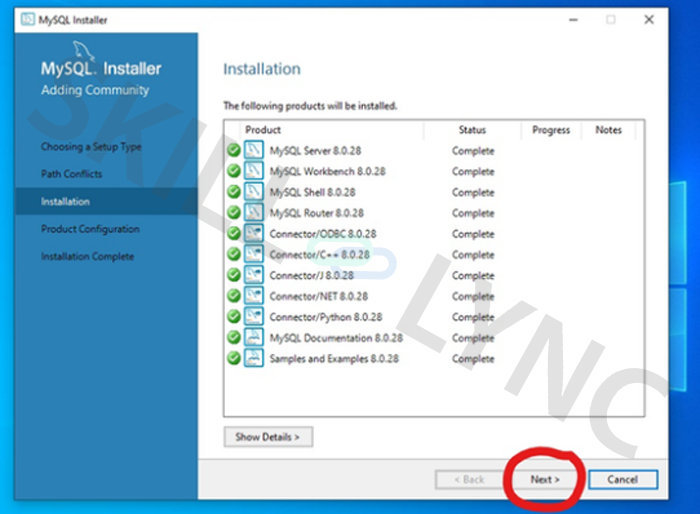This screenshot has height=514, width=700.
Task: Select the MySQL Router 8.0.28 row text
Action: (317, 213)
